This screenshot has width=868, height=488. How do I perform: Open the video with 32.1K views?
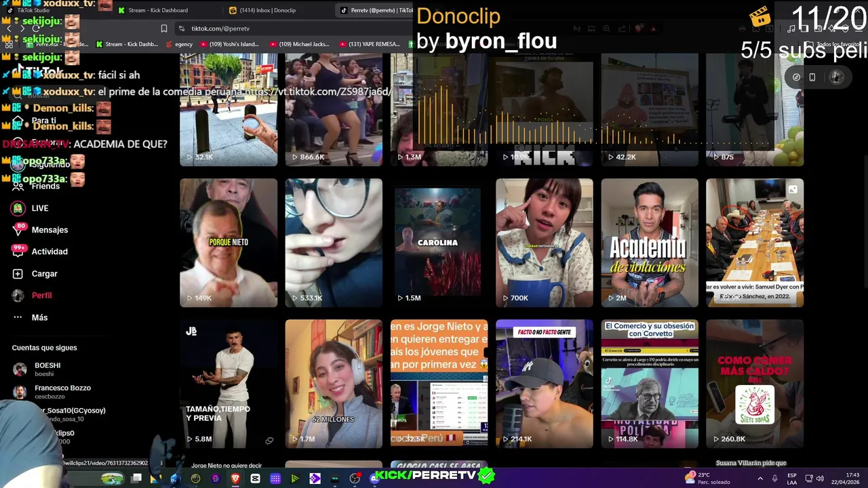pyautogui.click(x=229, y=110)
